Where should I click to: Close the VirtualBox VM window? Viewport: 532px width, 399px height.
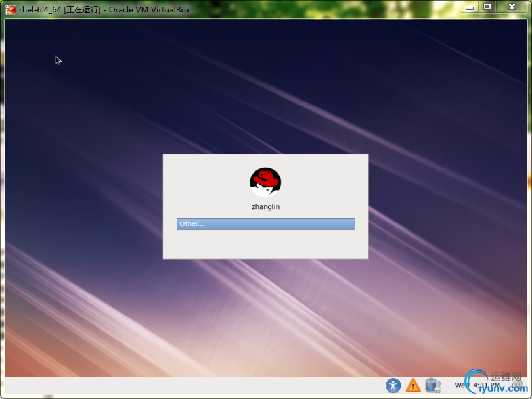coord(512,7)
